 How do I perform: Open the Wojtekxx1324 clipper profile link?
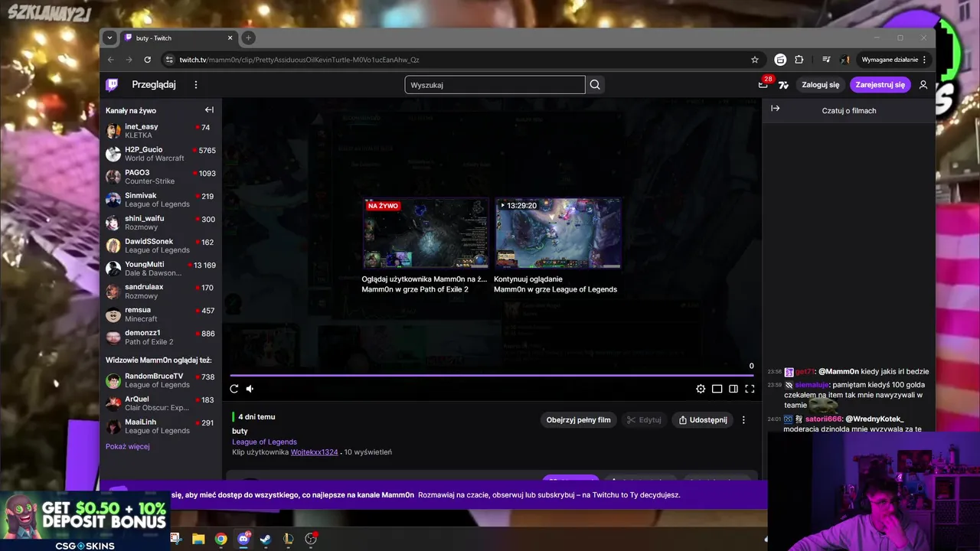click(x=314, y=452)
